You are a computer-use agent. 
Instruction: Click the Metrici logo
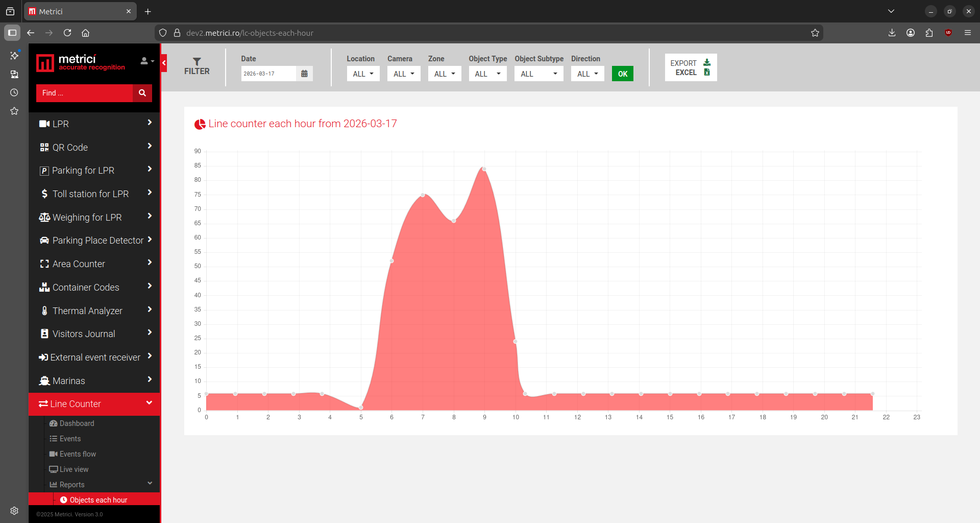81,63
